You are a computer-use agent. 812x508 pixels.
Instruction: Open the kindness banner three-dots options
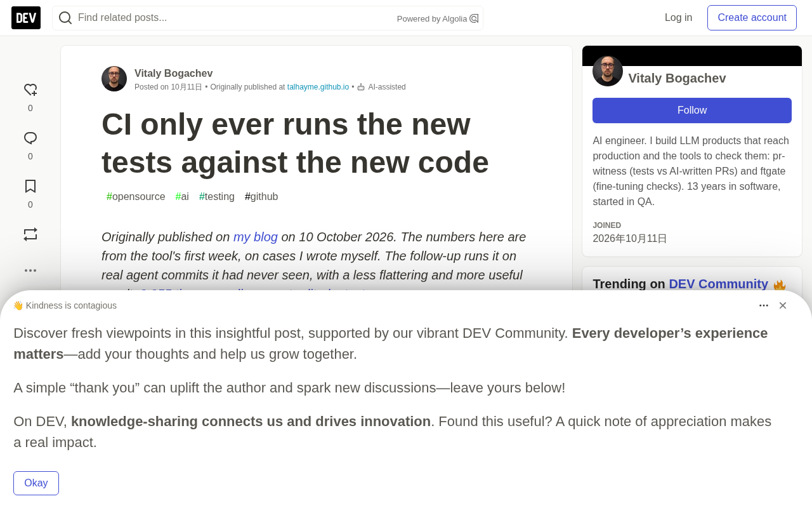click(x=764, y=305)
